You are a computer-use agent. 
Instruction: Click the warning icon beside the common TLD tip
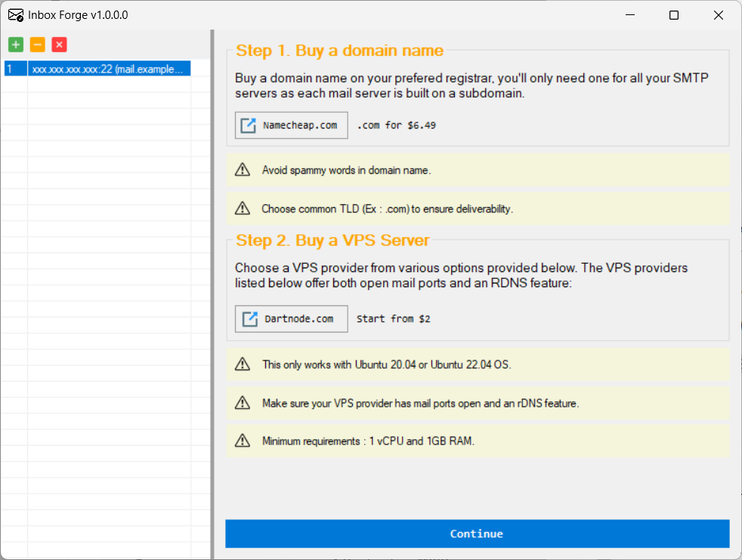click(243, 209)
